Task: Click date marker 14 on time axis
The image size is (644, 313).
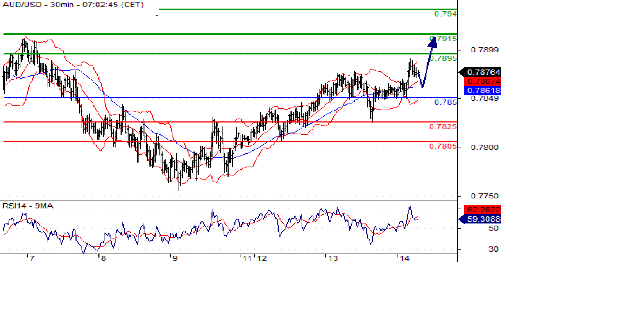Action: tap(404, 258)
